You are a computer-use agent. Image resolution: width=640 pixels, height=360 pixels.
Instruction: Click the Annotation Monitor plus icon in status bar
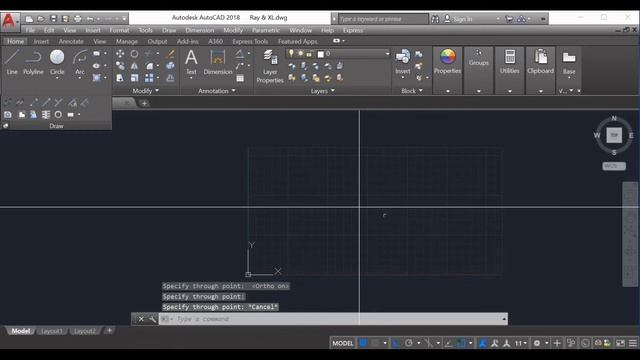pos(557,343)
